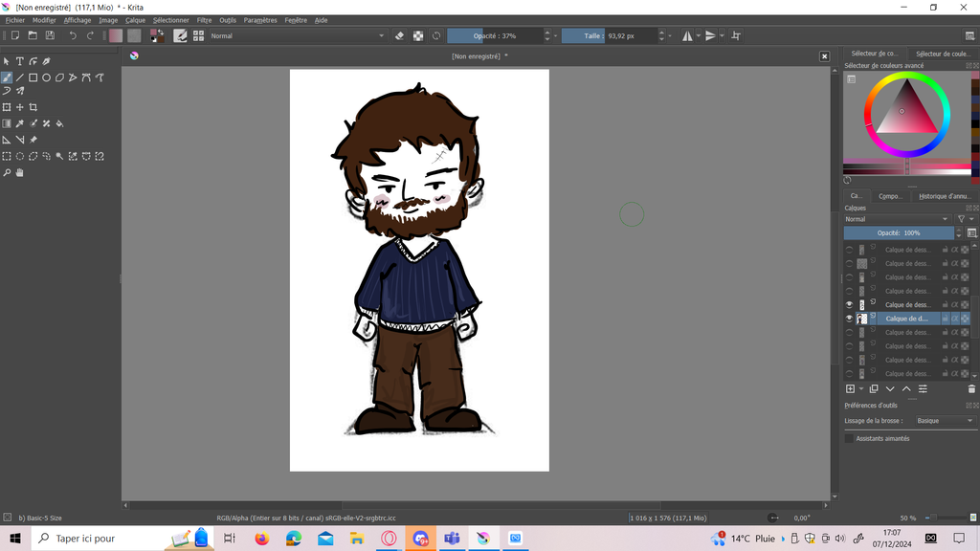The image size is (980, 551).
Task: Open Microsoft Teams from the taskbar
Action: point(452,539)
